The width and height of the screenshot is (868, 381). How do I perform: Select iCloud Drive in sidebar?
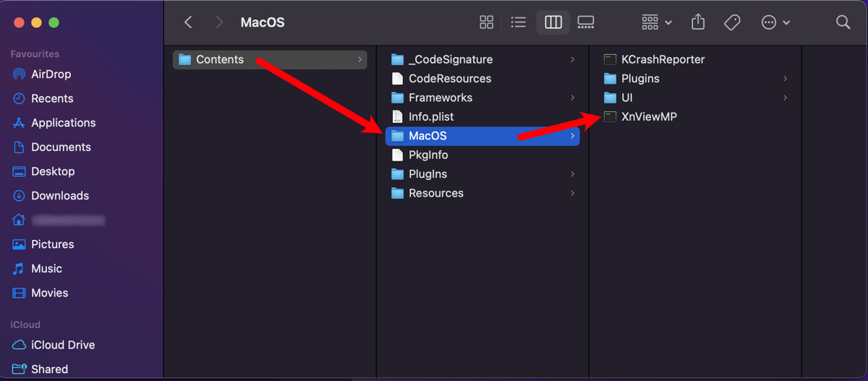(x=63, y=345)
